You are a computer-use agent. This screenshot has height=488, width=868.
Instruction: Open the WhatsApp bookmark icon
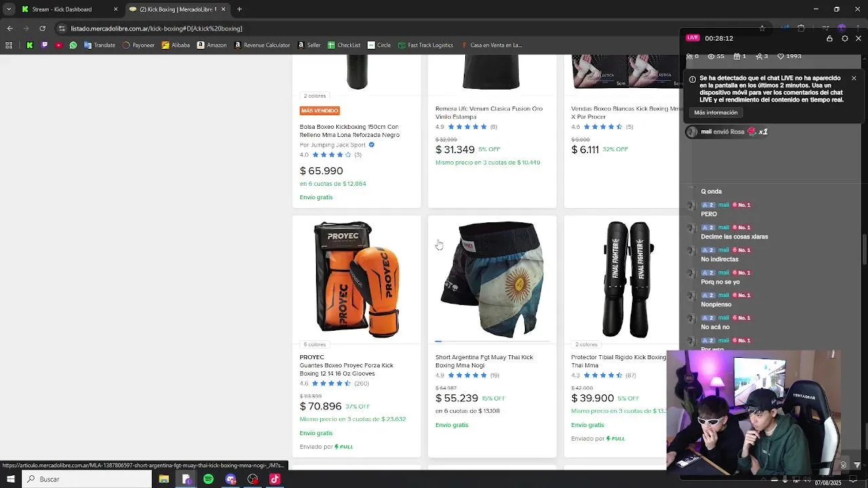pyautogui.click(x=73, y=45)
